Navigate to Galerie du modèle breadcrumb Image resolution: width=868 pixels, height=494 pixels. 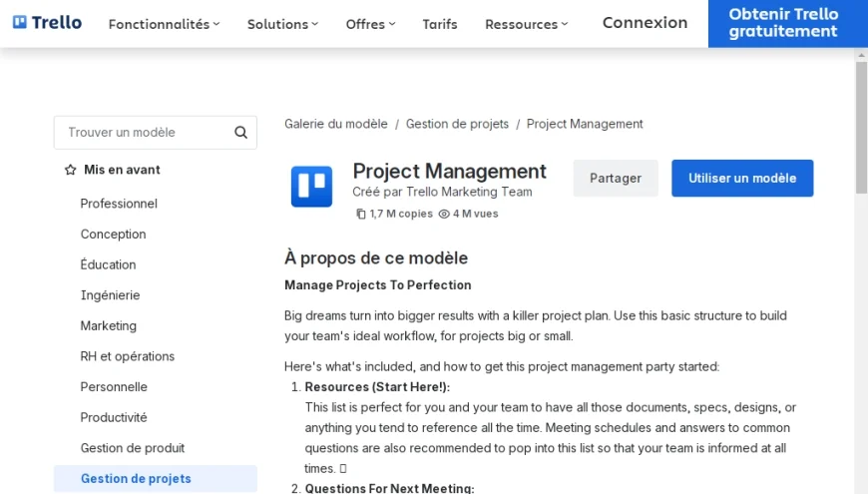[336, 124]
